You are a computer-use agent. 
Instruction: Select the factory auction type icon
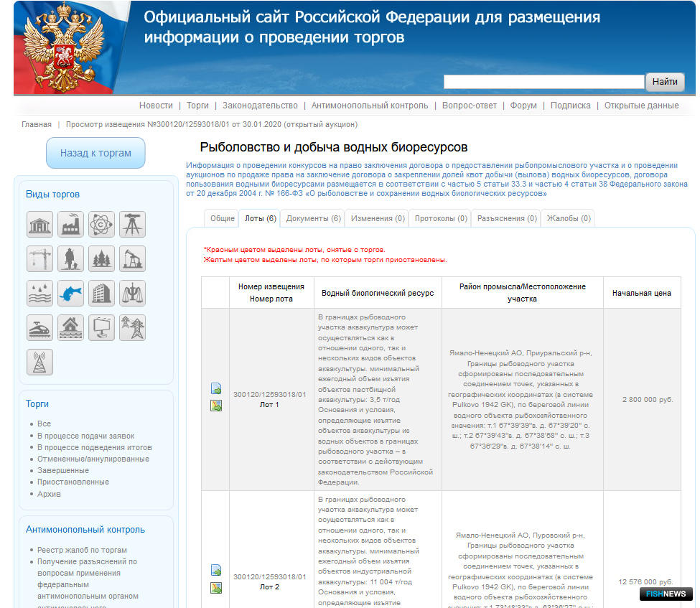point(70,224)
